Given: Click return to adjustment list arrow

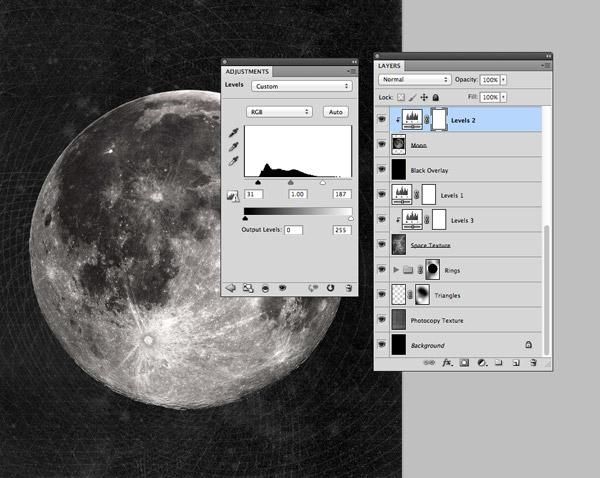Looking at the screenshot, I should [230, 288].
